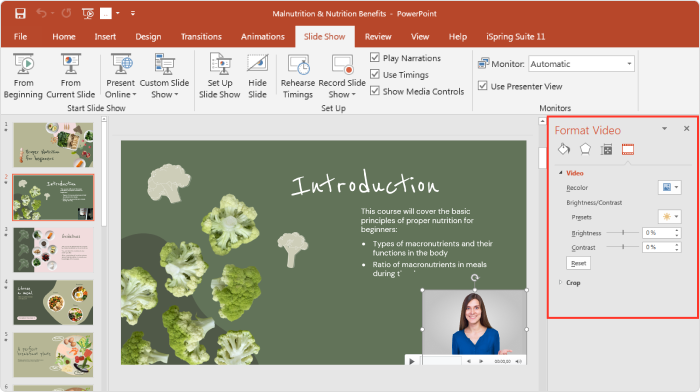Screen dimensions: 700x392
Task: Open the File tab
Action: (x=21, y=37)
